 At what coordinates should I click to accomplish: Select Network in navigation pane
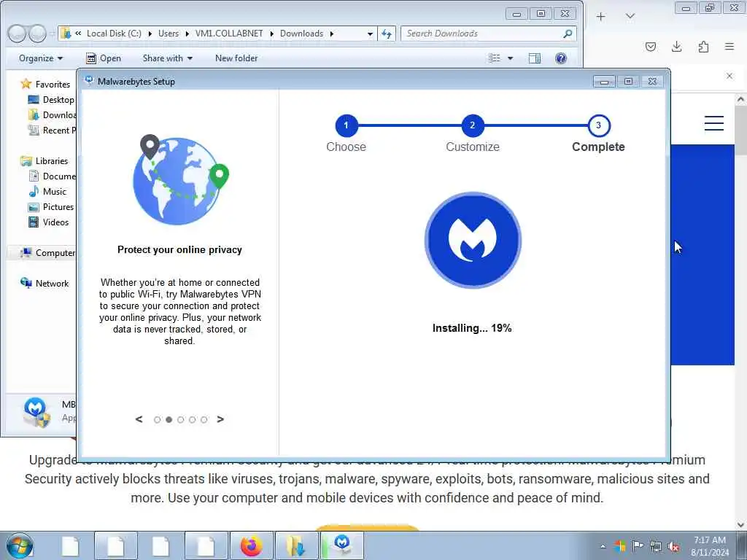(44, 284)
